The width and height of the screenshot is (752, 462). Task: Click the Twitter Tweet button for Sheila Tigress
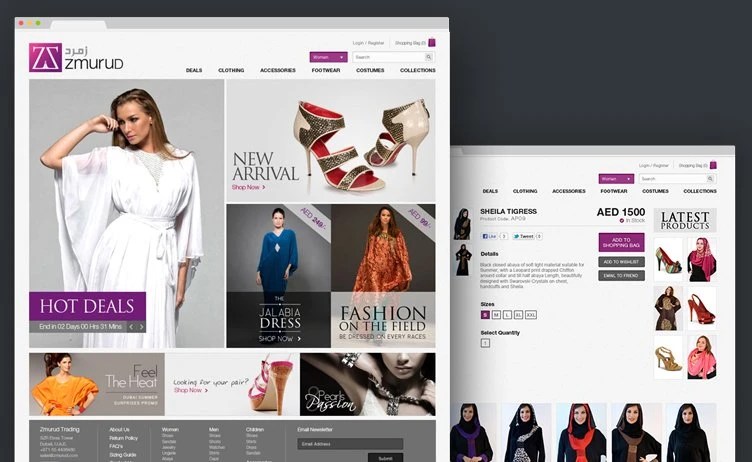pos(523,236)
